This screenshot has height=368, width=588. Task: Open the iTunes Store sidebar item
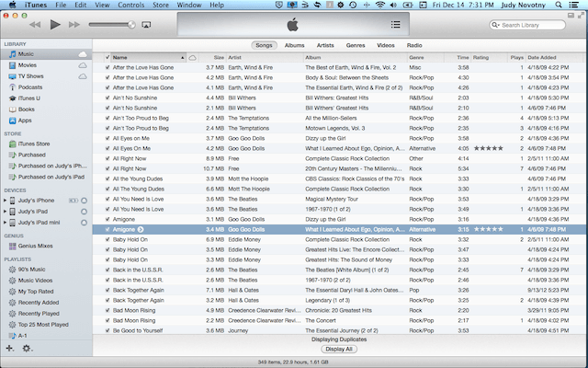pos(34,144)
